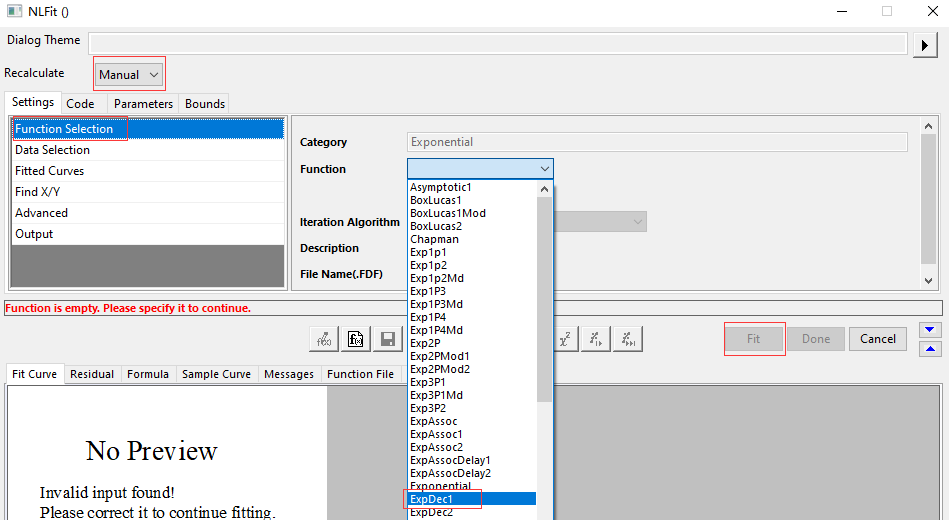This screenshot has width=949, height=520.
Task: Choose BoxLucas2 from function list
Action: pyautogui.click(x=473, y=226)
